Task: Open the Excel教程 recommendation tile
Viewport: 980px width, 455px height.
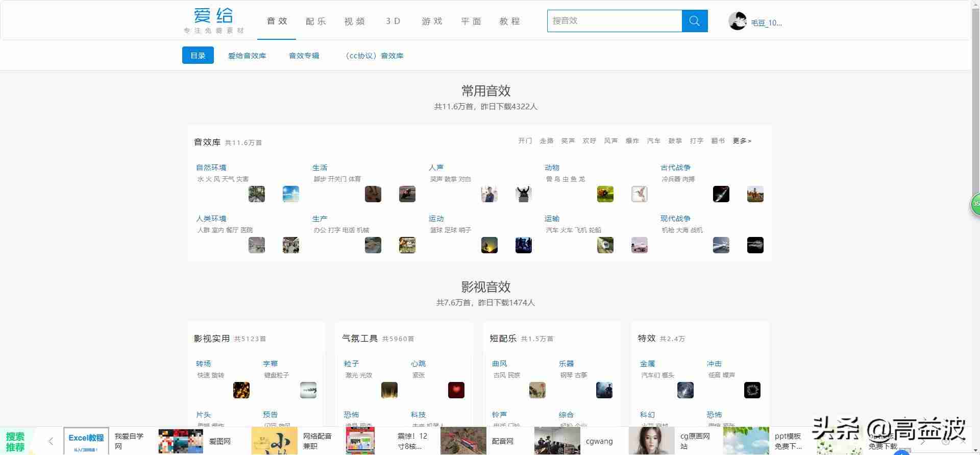Action: point(86,441)
